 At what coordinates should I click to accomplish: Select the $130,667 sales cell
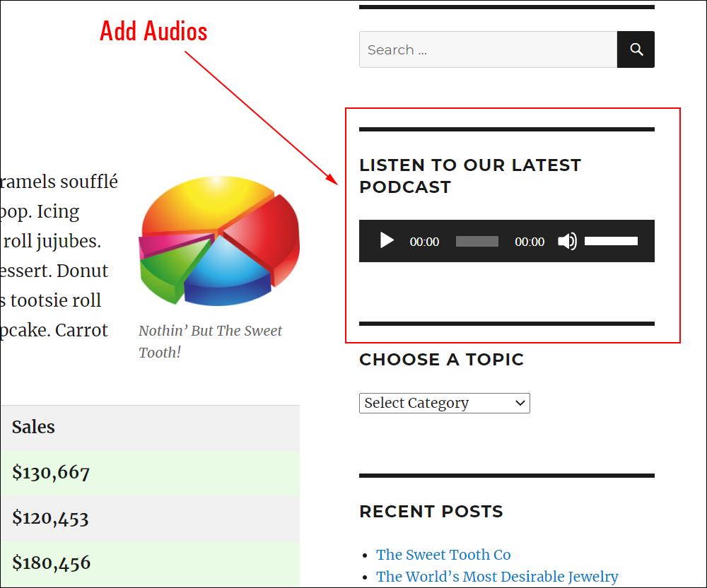[150, 473]
